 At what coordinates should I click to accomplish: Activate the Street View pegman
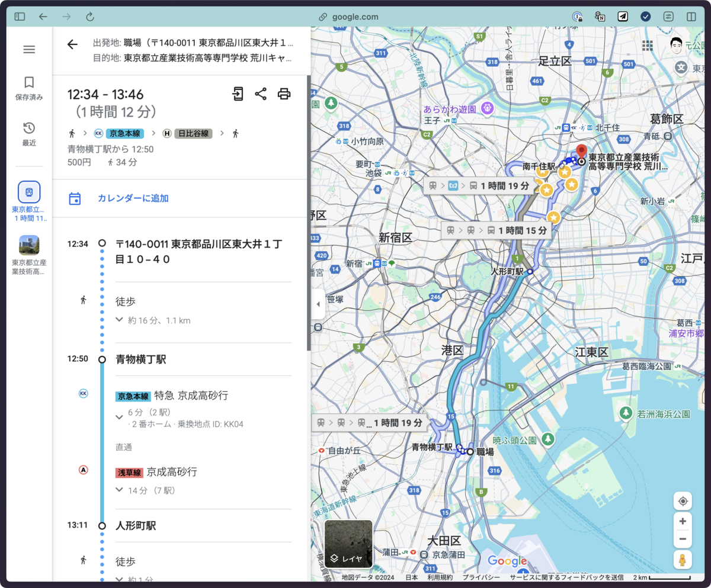(683, 560)
